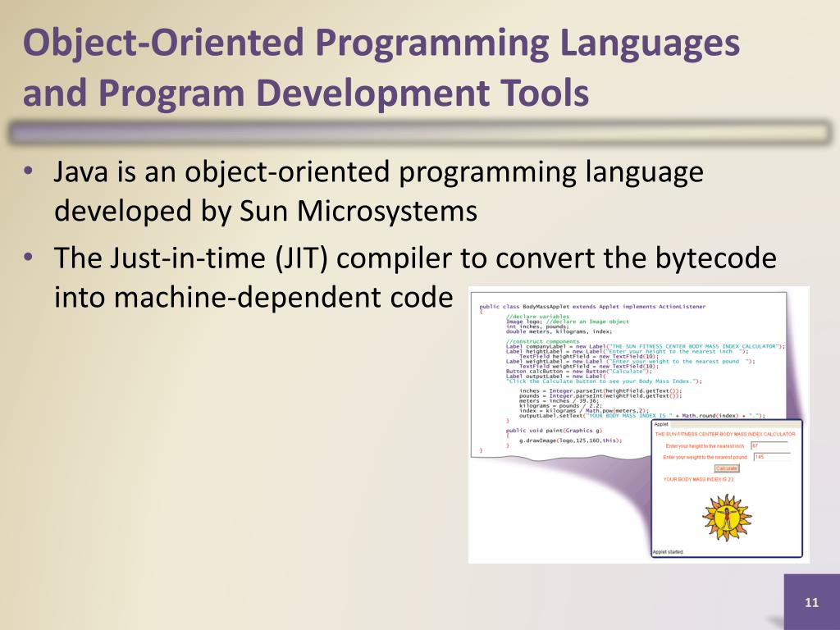Click the "Enter your height to the nearest inch" label
Screen dimensions: 840x630
coord(705,446)
